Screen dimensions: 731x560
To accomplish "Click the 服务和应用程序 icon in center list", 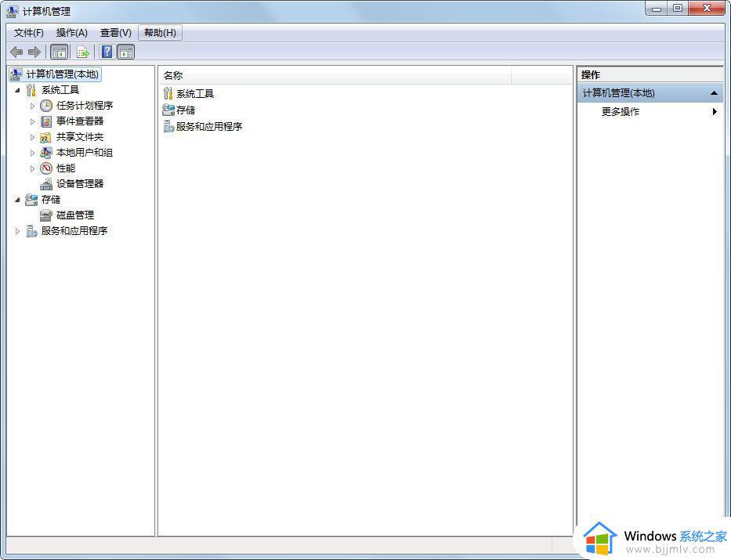I will pyautogui.click(x=168, y=126).
